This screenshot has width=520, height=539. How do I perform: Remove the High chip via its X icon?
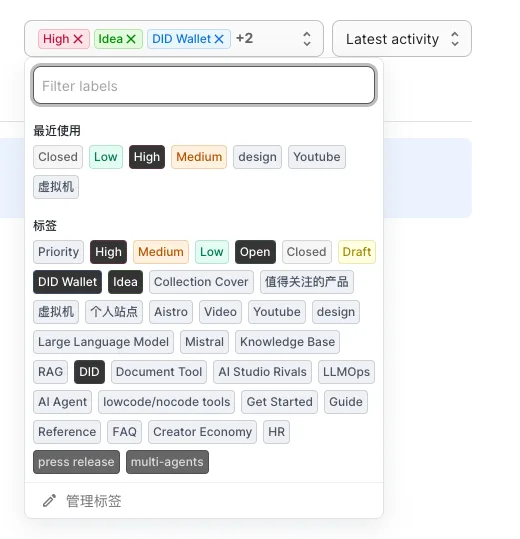[78, 39]
